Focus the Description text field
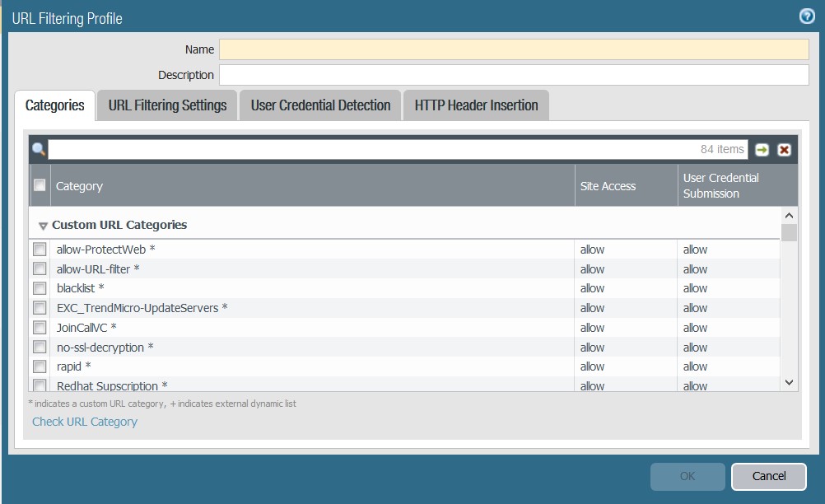 pyautogui.click(x=514, y=75)
